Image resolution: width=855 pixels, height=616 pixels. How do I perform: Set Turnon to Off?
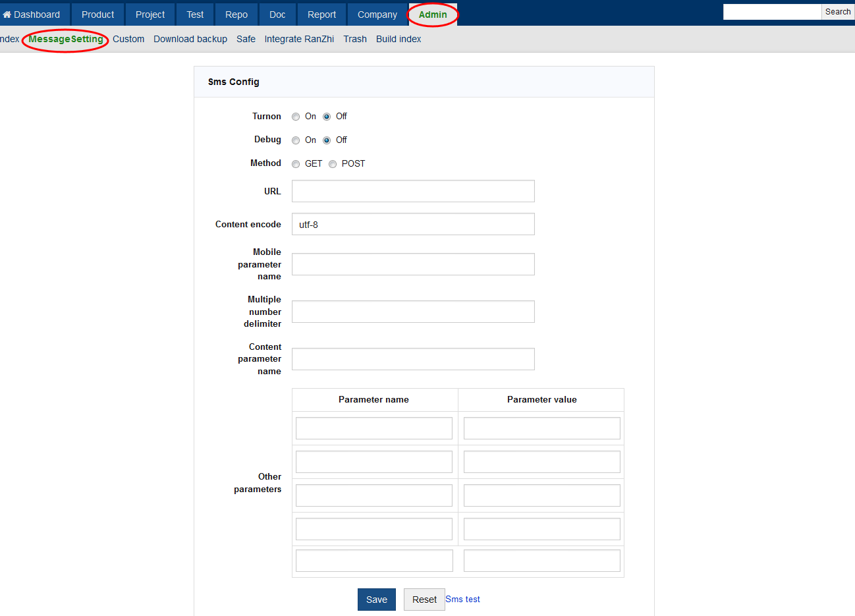tap(327, 117)
